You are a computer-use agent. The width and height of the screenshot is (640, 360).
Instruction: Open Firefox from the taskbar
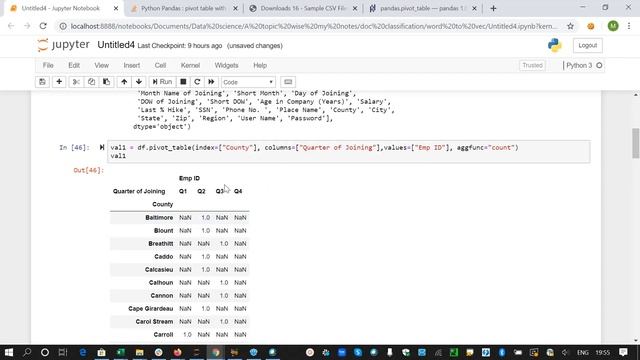178,352
